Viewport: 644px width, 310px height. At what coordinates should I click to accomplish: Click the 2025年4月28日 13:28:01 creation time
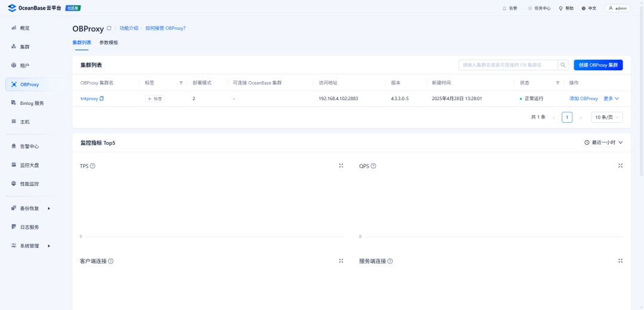click(x=457, y=98)
